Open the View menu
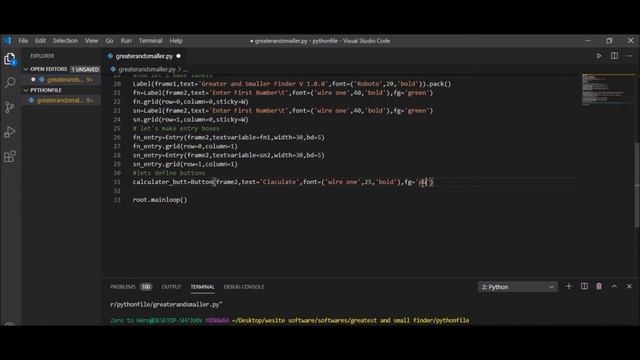 pos(91,40)
